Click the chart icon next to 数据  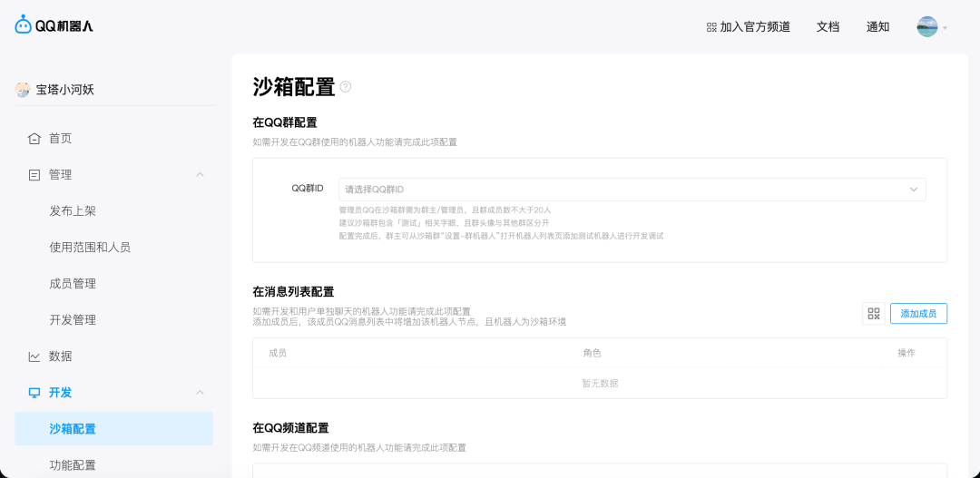tap(34, 356)
